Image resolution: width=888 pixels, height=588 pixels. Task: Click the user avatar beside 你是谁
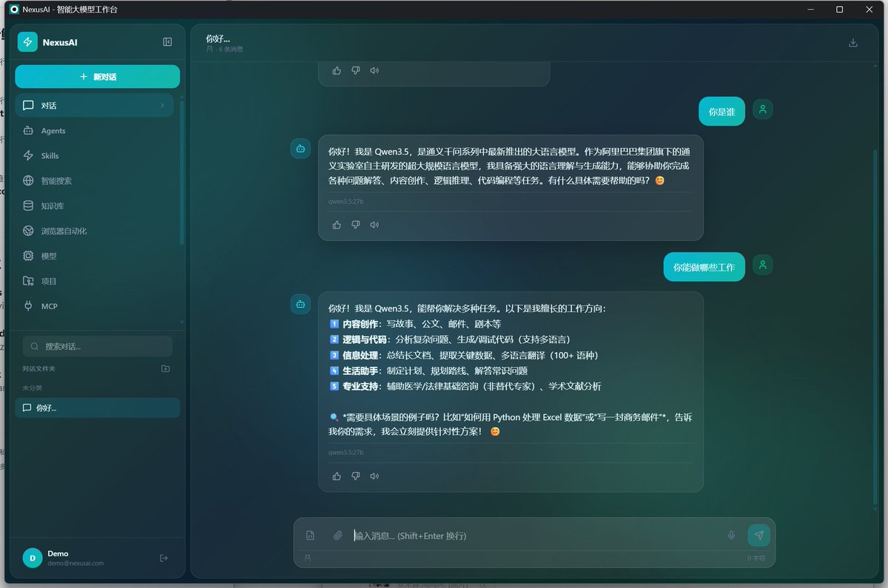tap(762, 109)
